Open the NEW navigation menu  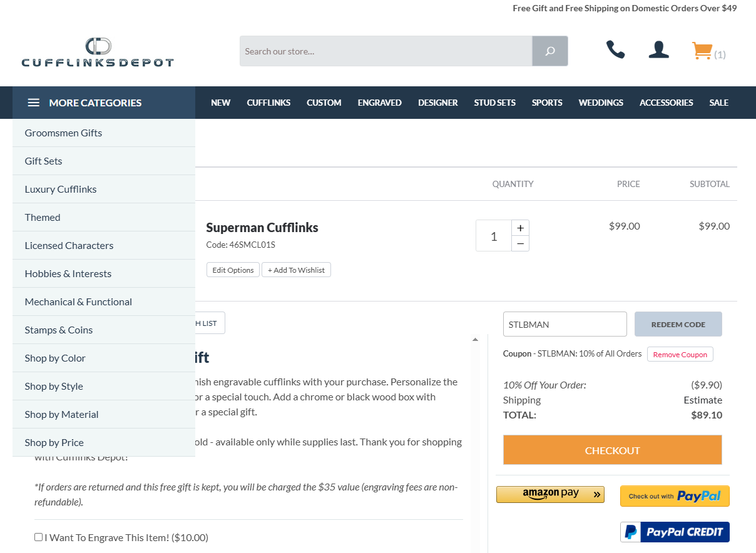point(220,103)
